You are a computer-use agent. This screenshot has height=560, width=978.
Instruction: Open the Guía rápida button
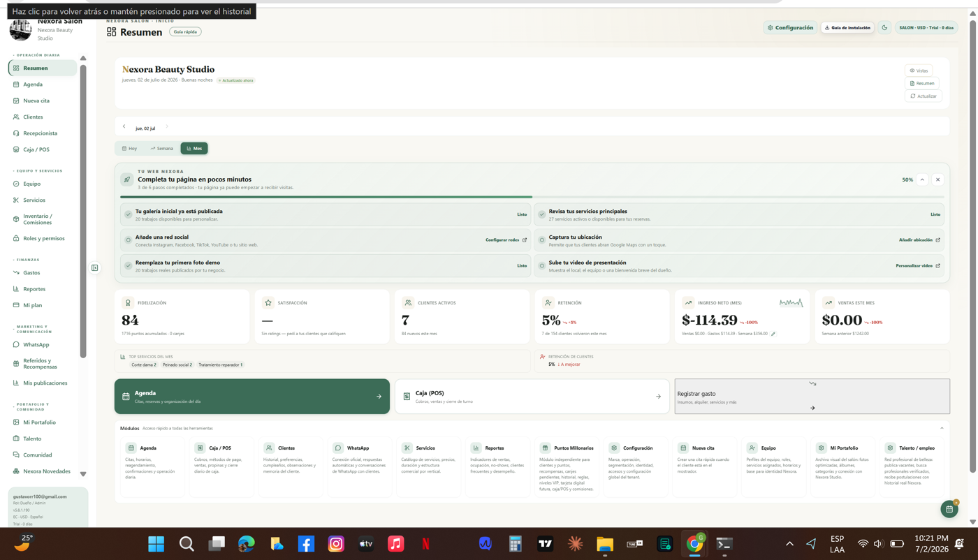[x=185, y=31]
